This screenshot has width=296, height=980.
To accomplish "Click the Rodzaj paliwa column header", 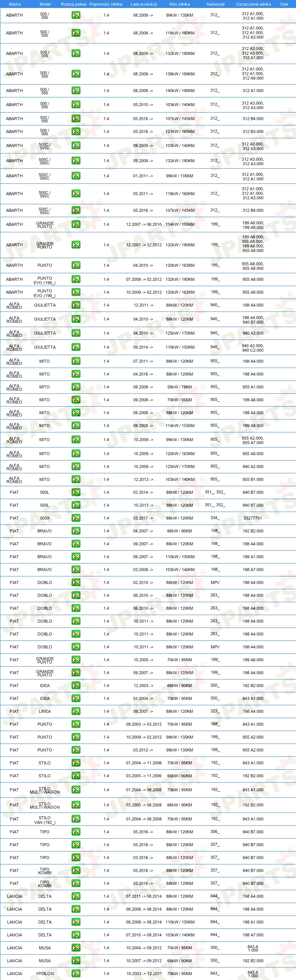I will (x=73, y=4).
